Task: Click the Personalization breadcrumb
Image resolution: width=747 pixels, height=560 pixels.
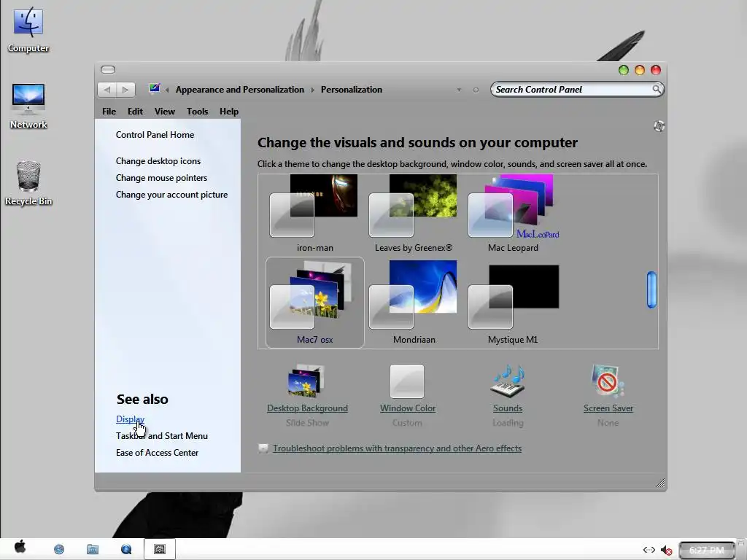Action: 352,90
